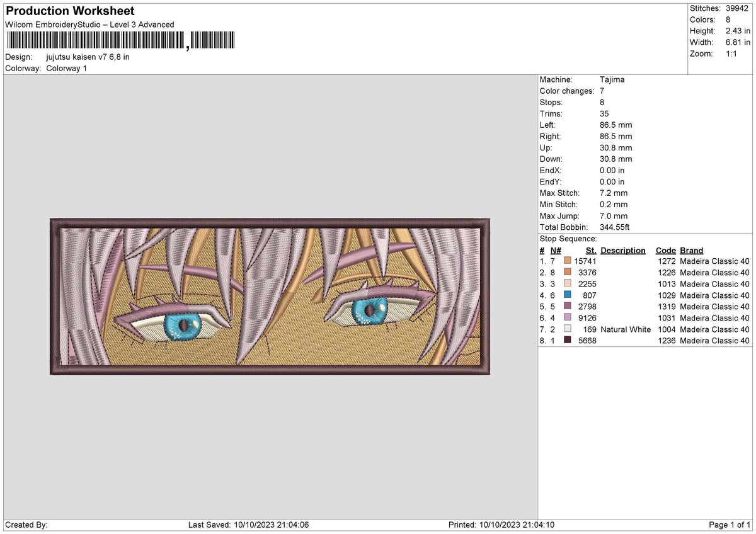Click the barcode under the software name
The image size is (756, 534).
pyautogui.click(x=120, y=41)
